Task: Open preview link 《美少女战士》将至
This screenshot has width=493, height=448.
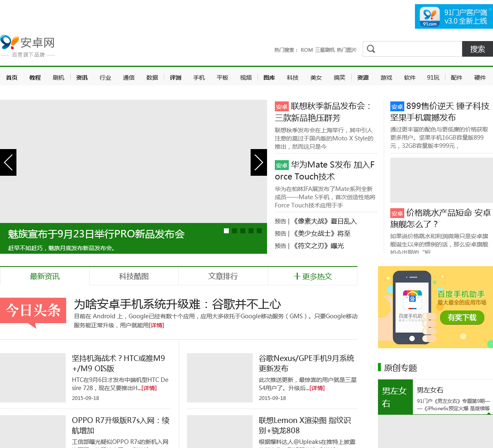Action: (x=321, y=234)
